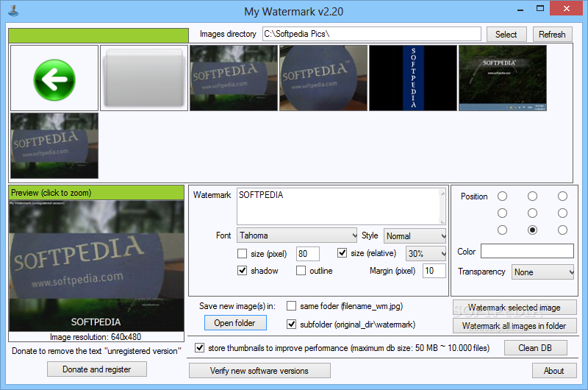
Task: Select the dark desktop Softpedia thumbnail
Action: (x=503, y=78)
